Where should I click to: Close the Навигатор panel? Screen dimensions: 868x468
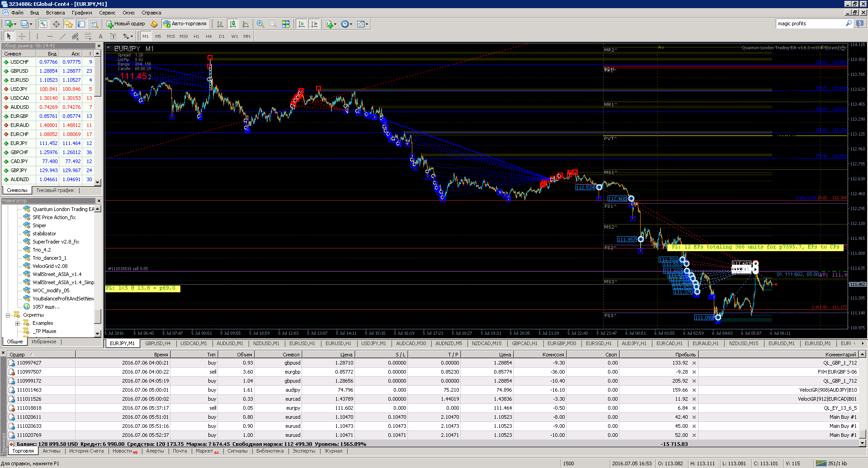[99, 201]
